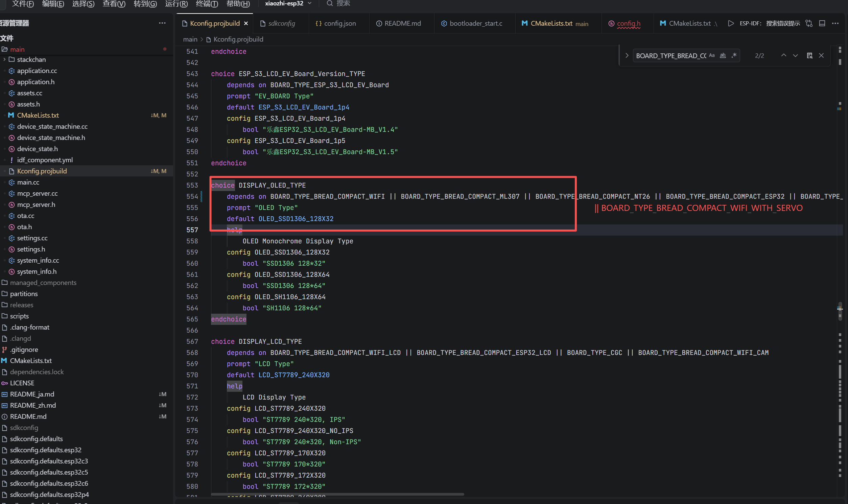Switch to the sdkconfig tab
This screenshot has height=504, width=848.
pos(282,23)
